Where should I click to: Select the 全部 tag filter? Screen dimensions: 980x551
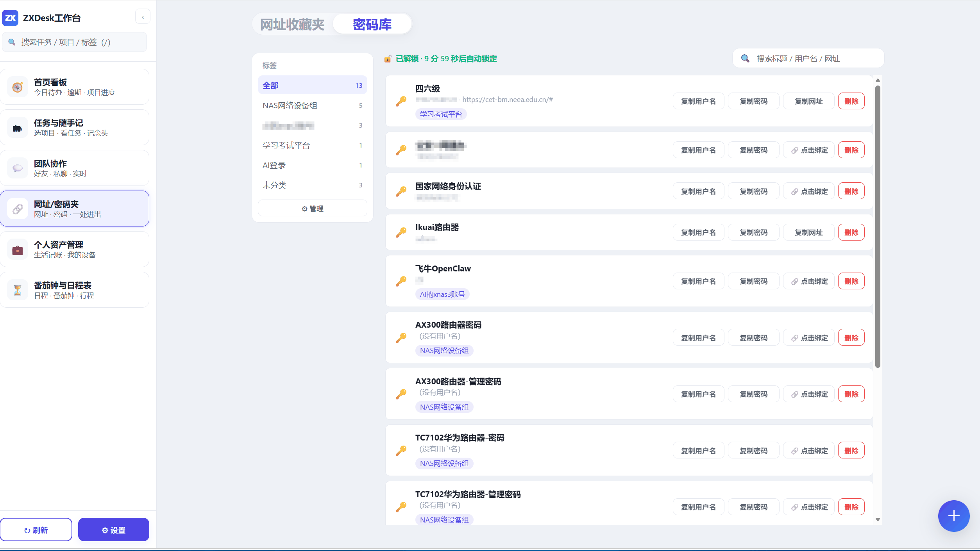313,85
